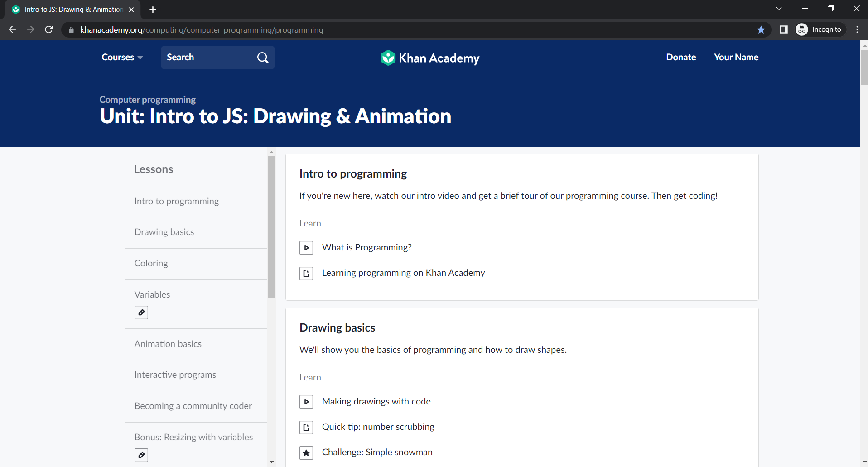Click the search magnifying glass icon
The height and width of the screenshot is (467, 868).
click(263, 58)
